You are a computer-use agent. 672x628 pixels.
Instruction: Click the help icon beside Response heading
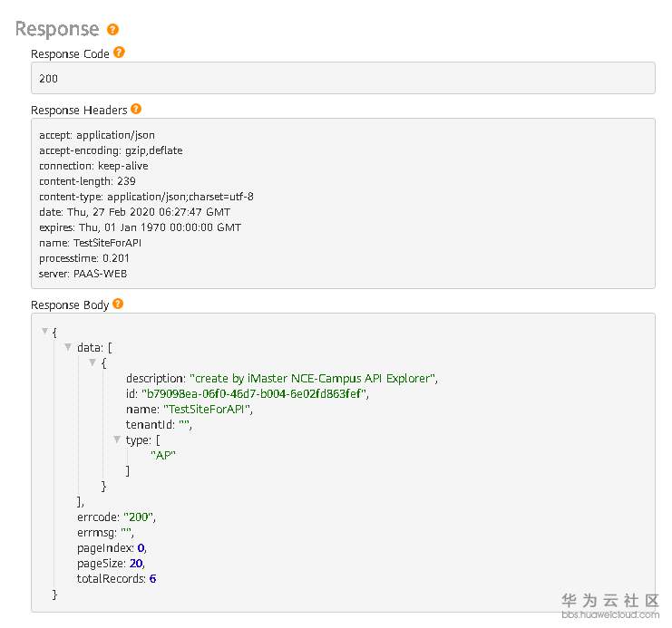tap(112, 30)
